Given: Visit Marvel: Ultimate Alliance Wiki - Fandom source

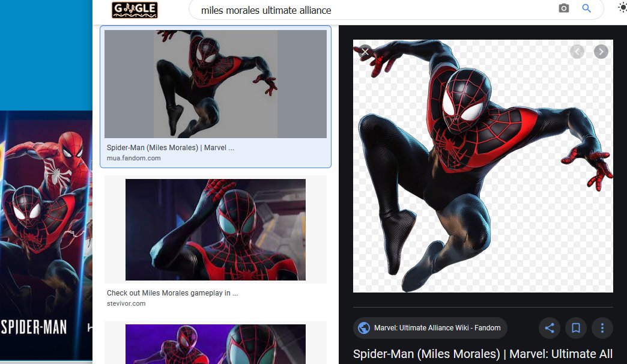Looking at the screenshot, I should tap(430, 328).
